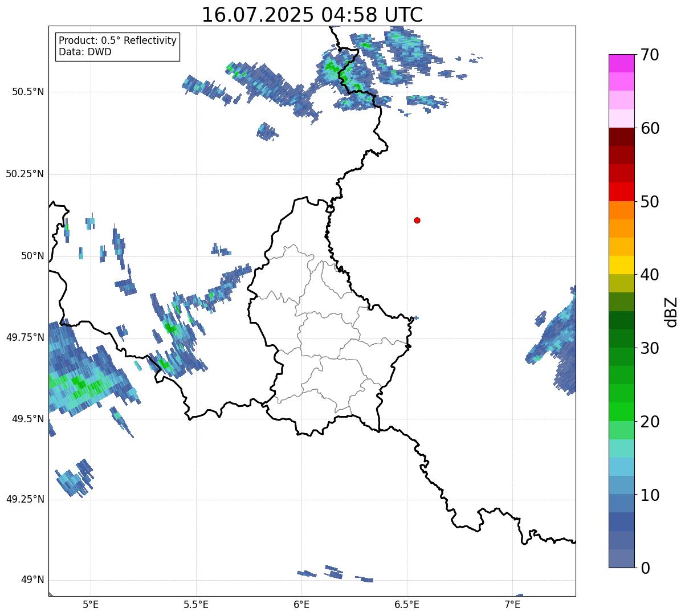Click the latitude label 49.25°N
This screenshot has width=685, height=616.
tap(25, 499)
